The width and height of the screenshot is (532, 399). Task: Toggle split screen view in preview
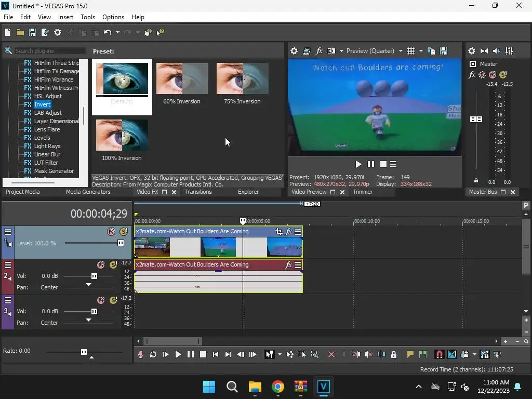pos(331,51)
